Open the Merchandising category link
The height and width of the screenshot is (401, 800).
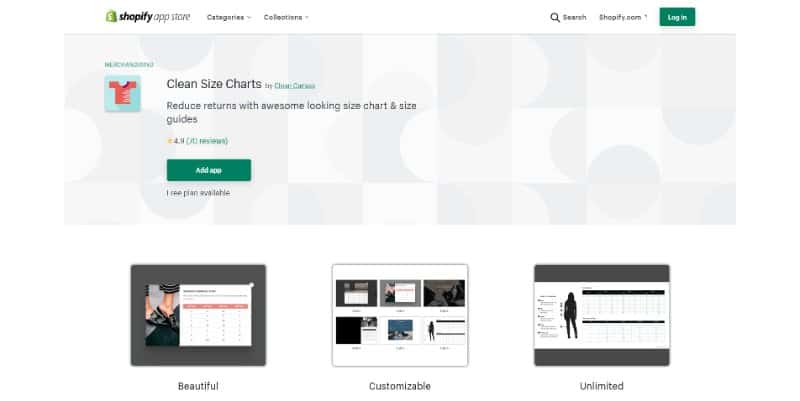(x=129, y=65)
